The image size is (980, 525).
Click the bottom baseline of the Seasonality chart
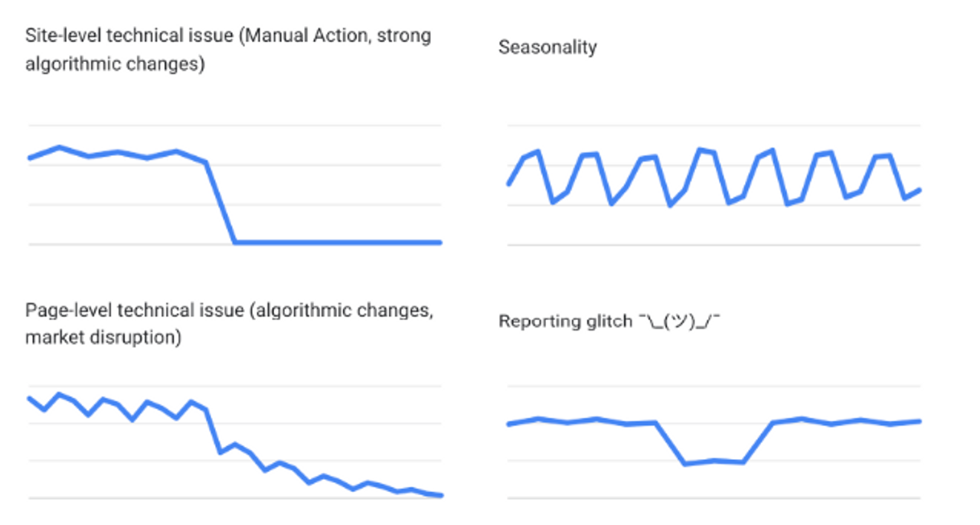click(x=712, y=245)
